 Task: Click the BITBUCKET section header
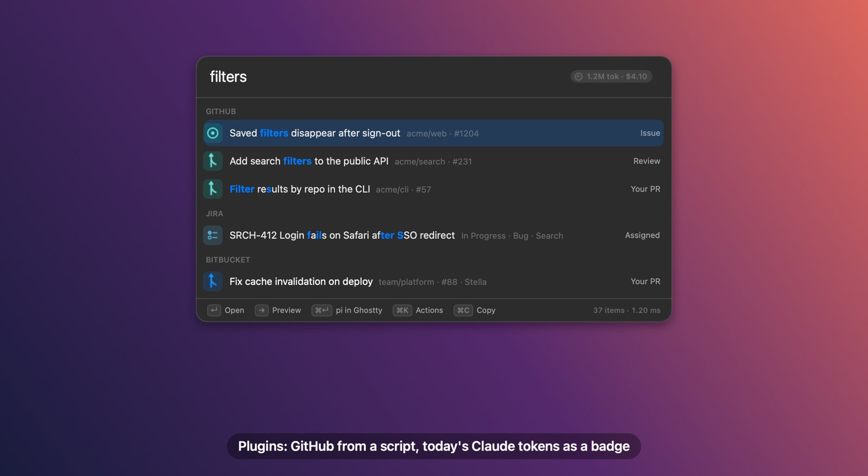pyautogui.click(x=228, y=259)
